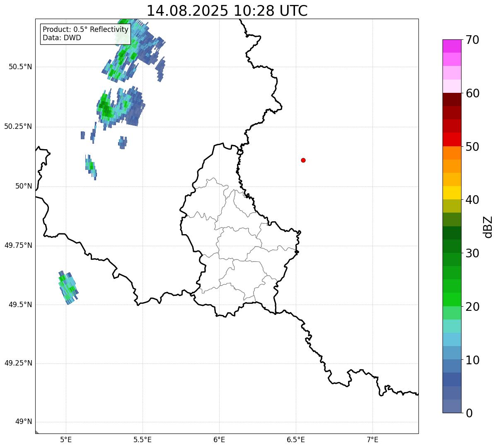Click the colorbar tick label 40
Image resolution: width=498 pixels, height=448 pixels.
pyautogui.click(x=472, y=200)
